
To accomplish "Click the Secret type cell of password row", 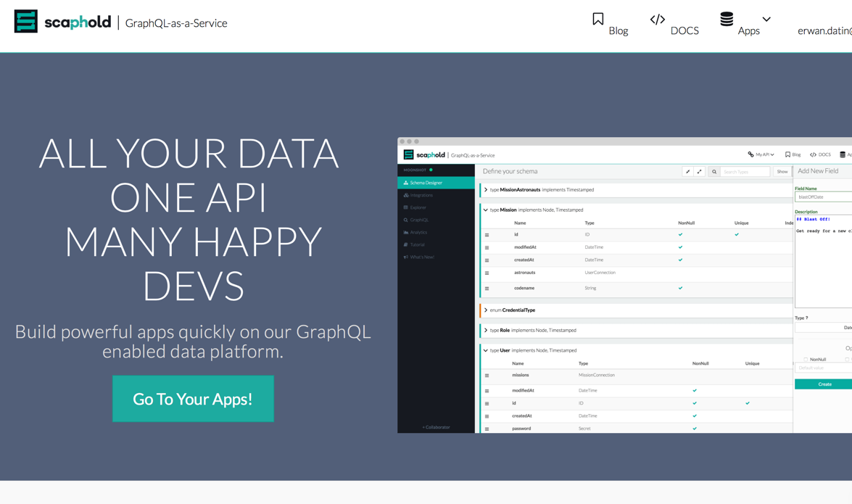I will pos(584,429).
